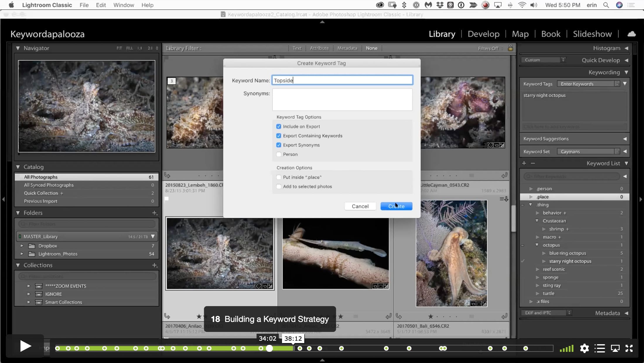Image resolution: width=644 pixels, height=363 pixels.
Task: Expand the Dropbox folder
Action: (22, 246)
